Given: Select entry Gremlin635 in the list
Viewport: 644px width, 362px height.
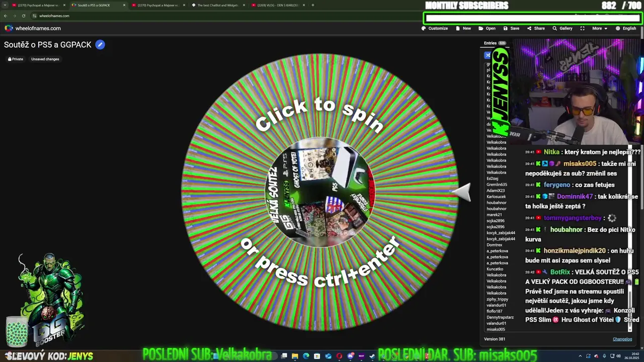Looking at the screenshot, I should 497,185.
